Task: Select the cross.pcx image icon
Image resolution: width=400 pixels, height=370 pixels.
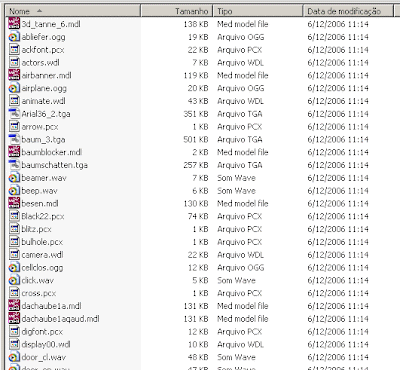Action: [x=14, y=293]
